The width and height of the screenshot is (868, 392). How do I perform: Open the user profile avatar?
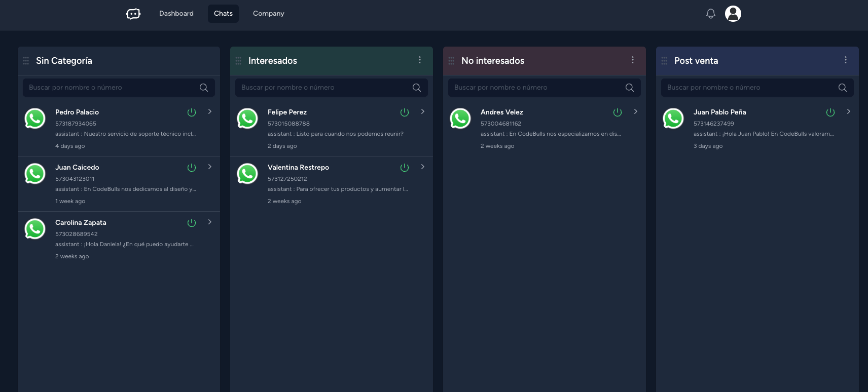coord(733,14)
